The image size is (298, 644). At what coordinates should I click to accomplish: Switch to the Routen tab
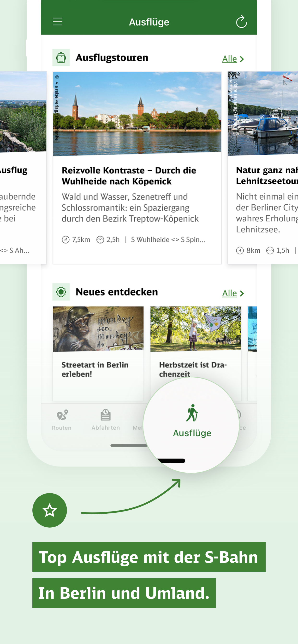[x=62, y=420]
